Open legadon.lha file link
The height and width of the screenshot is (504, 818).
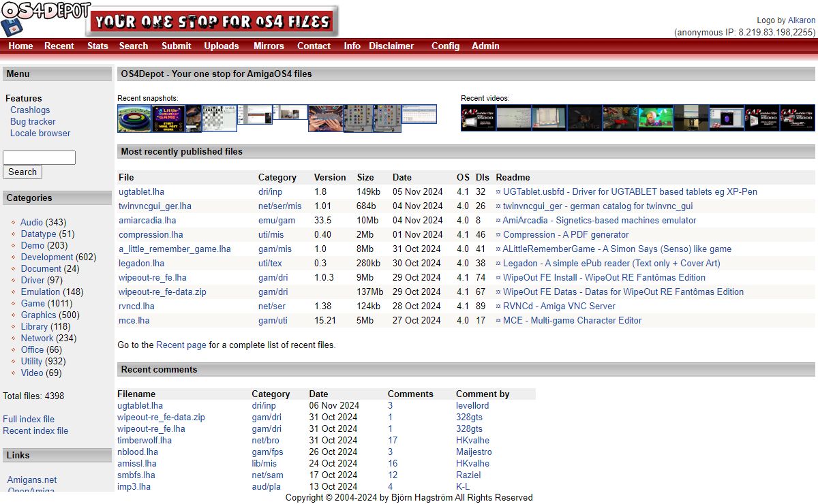click(141, 263)
